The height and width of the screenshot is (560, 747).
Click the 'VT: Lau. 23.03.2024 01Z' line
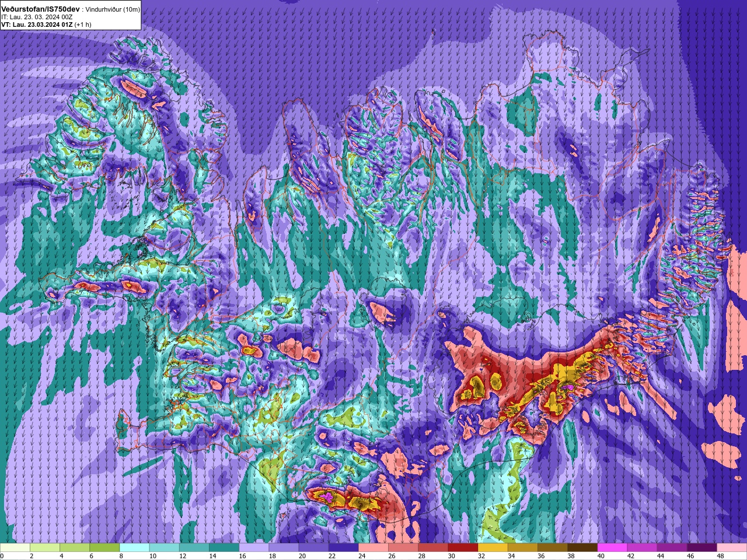(x=37, y=25)
